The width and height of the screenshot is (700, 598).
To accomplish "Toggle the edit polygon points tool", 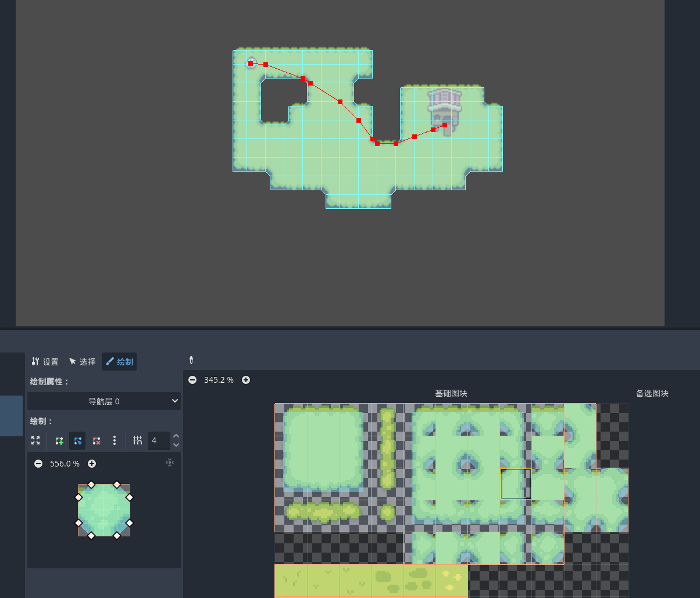I will (77, 440).
